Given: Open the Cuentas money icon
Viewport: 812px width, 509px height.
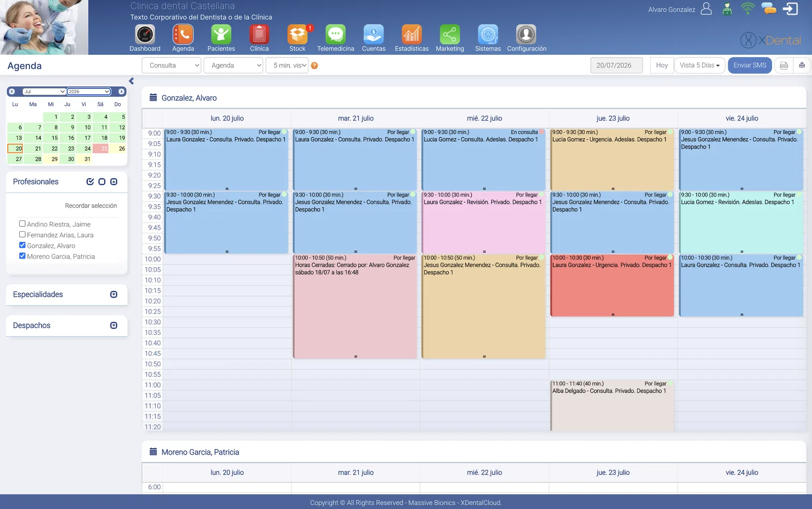Looking at the screenshot, I should (x=374, y=35).
